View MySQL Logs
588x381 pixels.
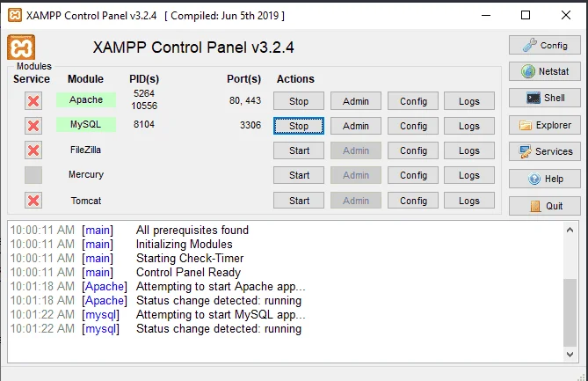pos(469,126)
